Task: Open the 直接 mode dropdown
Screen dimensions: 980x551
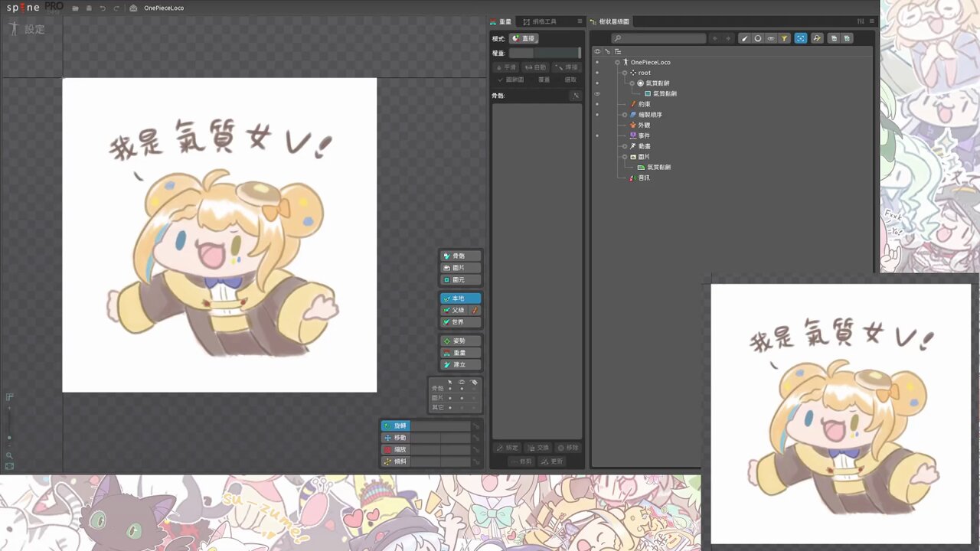Action: click(525, 37)
